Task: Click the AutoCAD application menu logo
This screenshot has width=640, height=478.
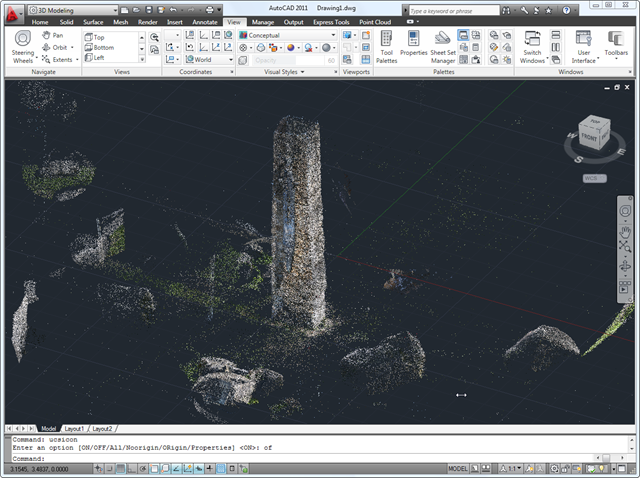Action: (14, 14)
